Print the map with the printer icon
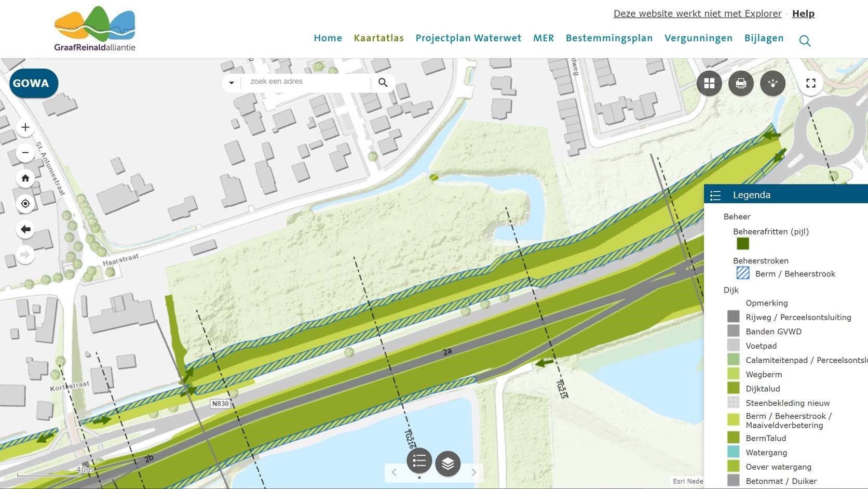868x489 pixels. [x=741, y=83]
